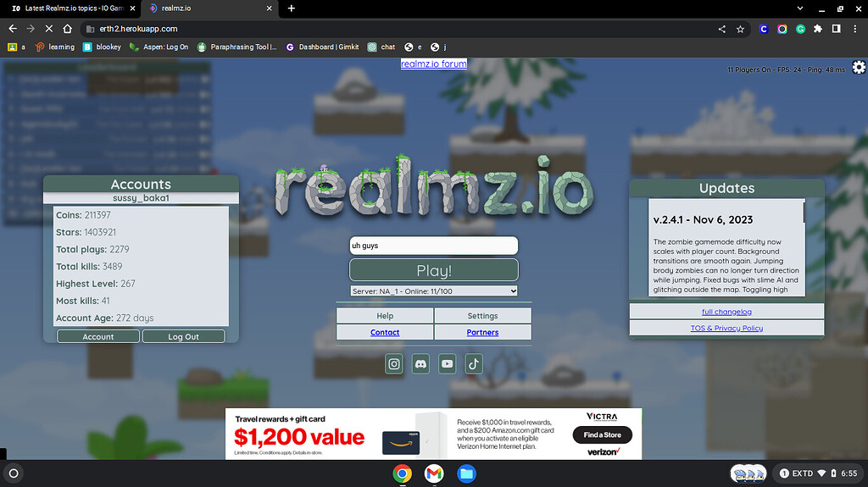Bookmark this page with star icon
This screenshot has width=868, height=487.
click(x=740, y=29)
